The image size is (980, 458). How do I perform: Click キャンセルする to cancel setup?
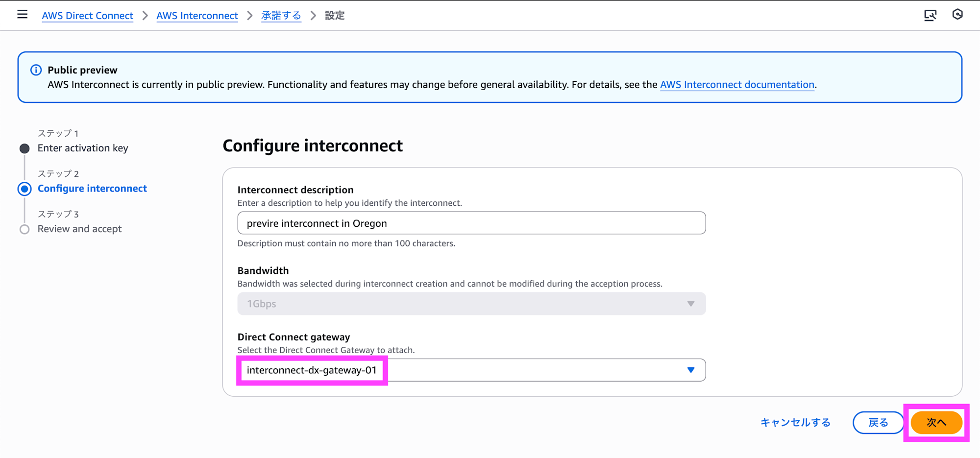coord(795,423)
